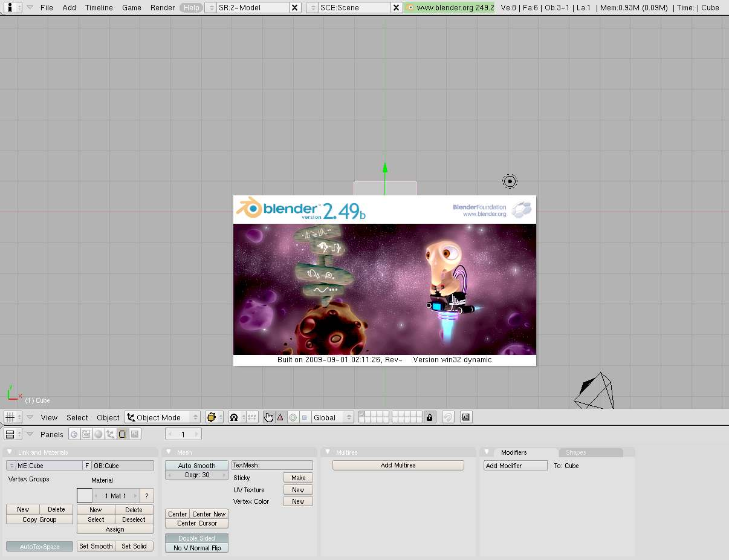Image resolution: width=729 pixels, height=560 pixels.
Task: Collapse the info header menus triangle
Action: pyautogui.click(x=30, y=7)
